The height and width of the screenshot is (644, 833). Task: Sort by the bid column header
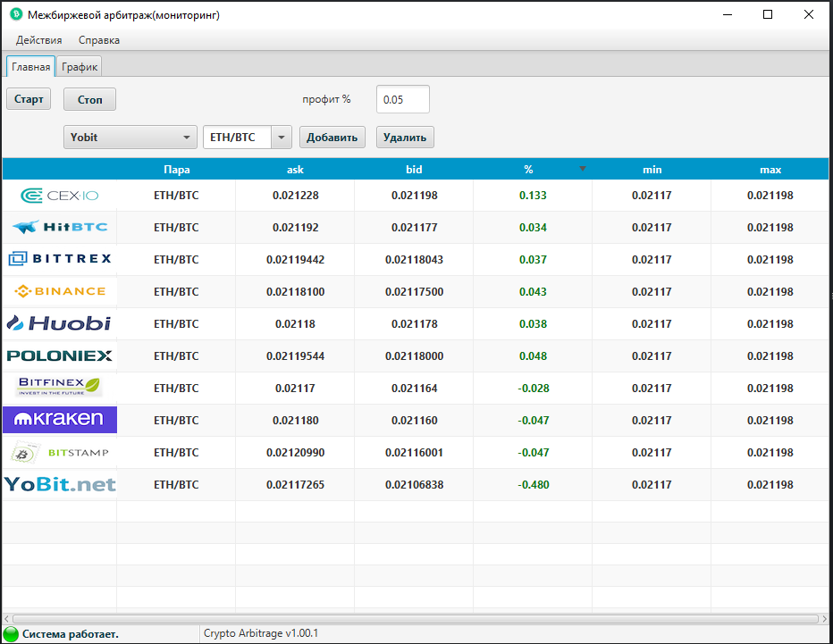(414, 170)
